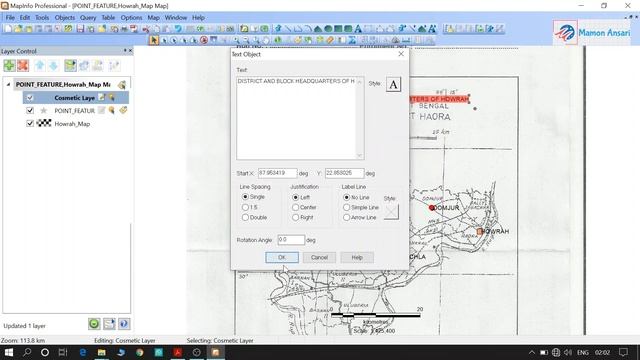Click inside the Text content box
Viewport: 640px width, 360px height.
point(296,118)
